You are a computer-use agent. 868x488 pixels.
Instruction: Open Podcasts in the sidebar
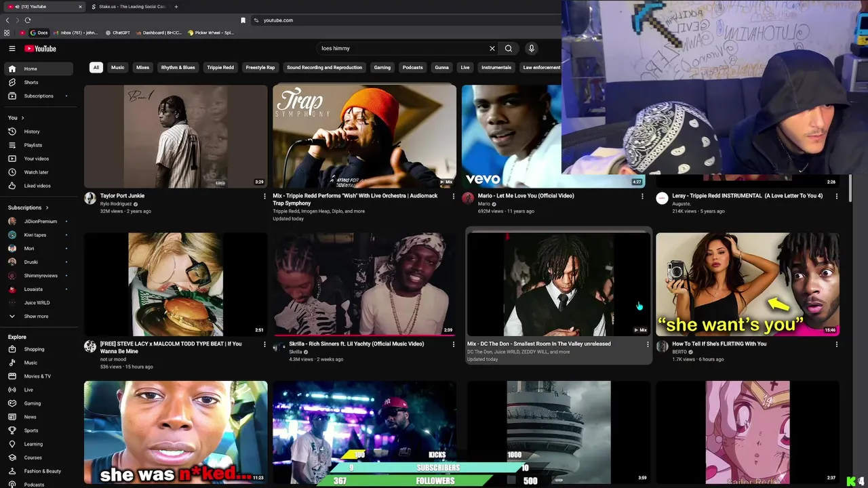click(39, 484)
